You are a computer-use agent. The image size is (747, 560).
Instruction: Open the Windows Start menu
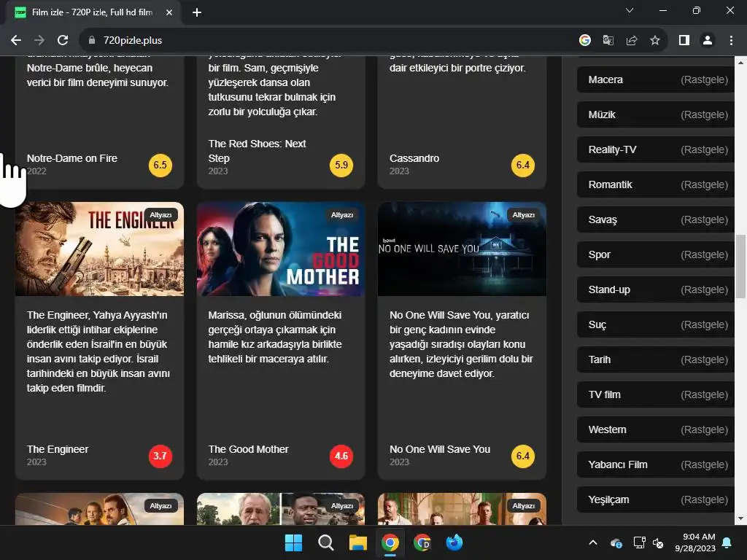coord(293,542)
